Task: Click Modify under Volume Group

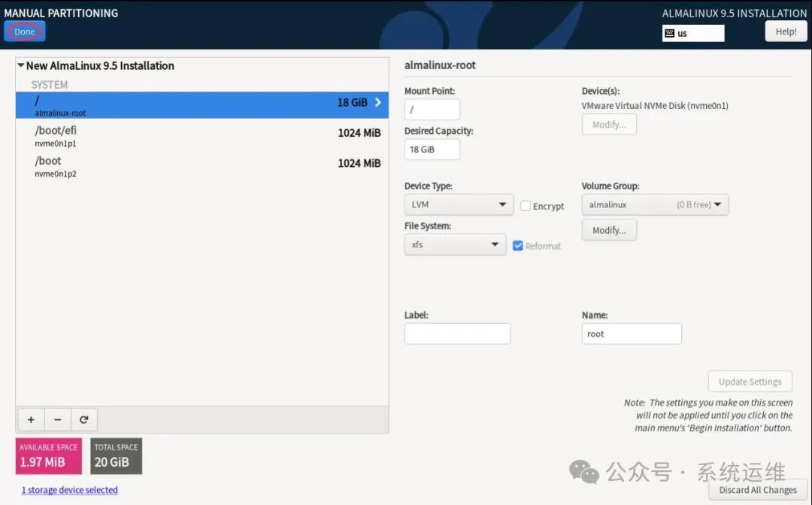Action: tap(609, 230)
